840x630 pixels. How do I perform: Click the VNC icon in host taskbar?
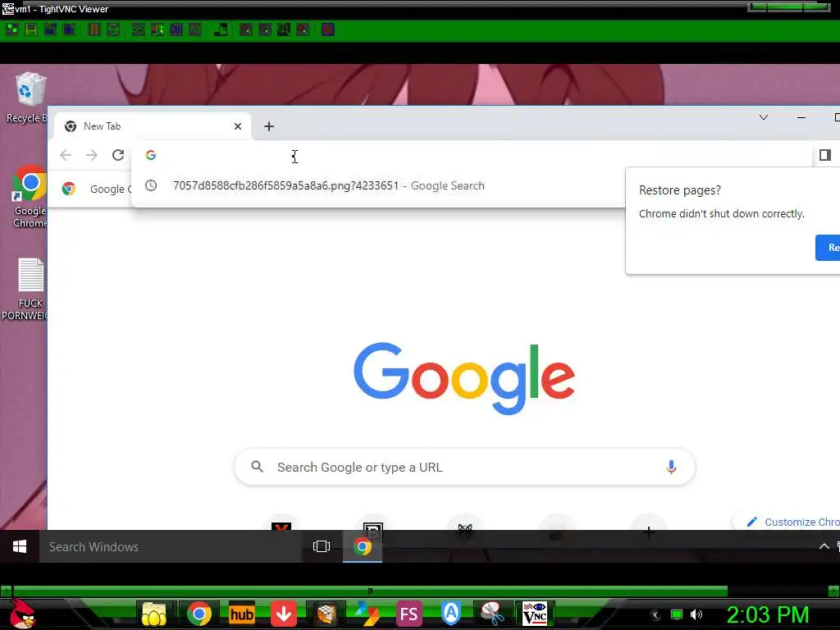tap(535, 614)
